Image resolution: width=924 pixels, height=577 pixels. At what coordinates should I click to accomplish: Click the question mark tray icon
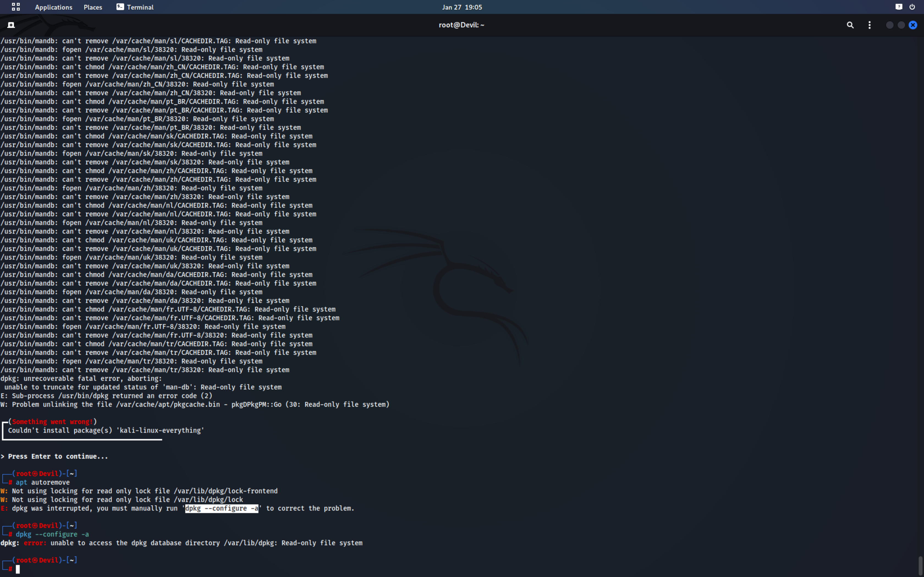pos(899,7)
